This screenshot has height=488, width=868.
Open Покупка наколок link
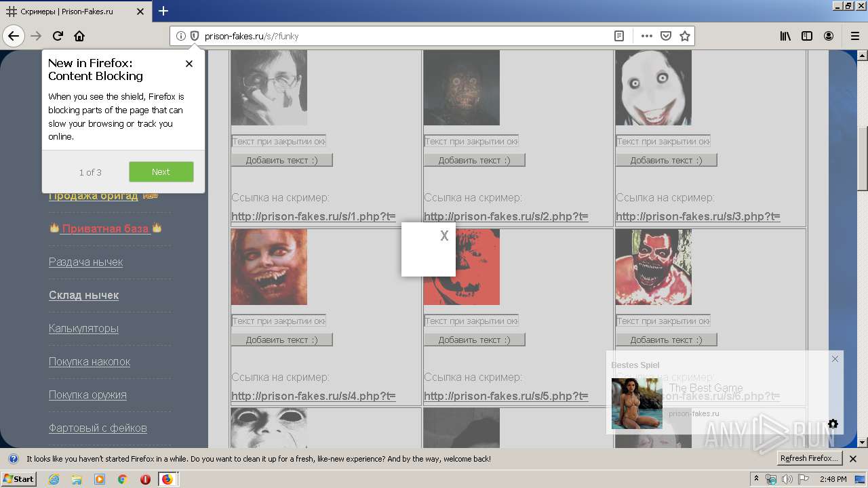point(90,361)
